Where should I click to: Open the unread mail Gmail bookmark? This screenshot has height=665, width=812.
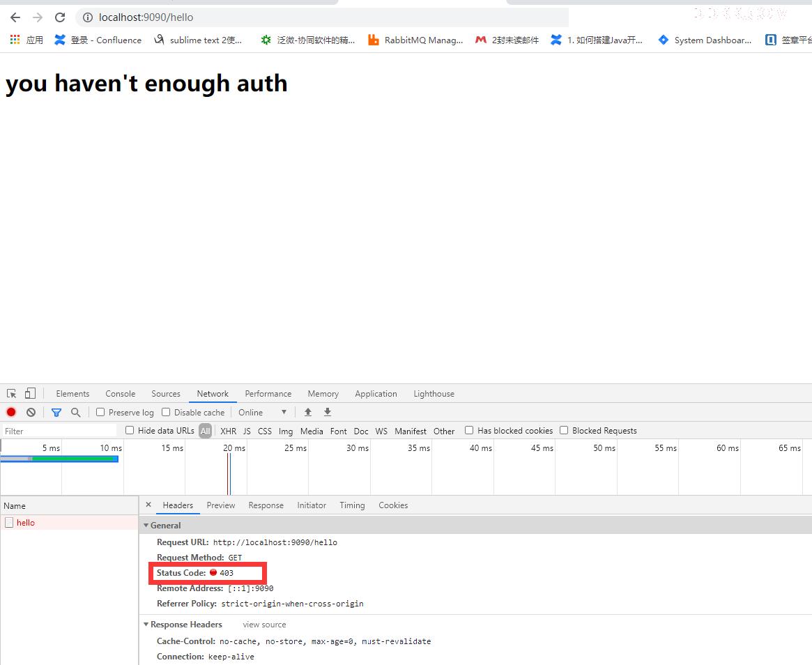click(x=507, y=40)
